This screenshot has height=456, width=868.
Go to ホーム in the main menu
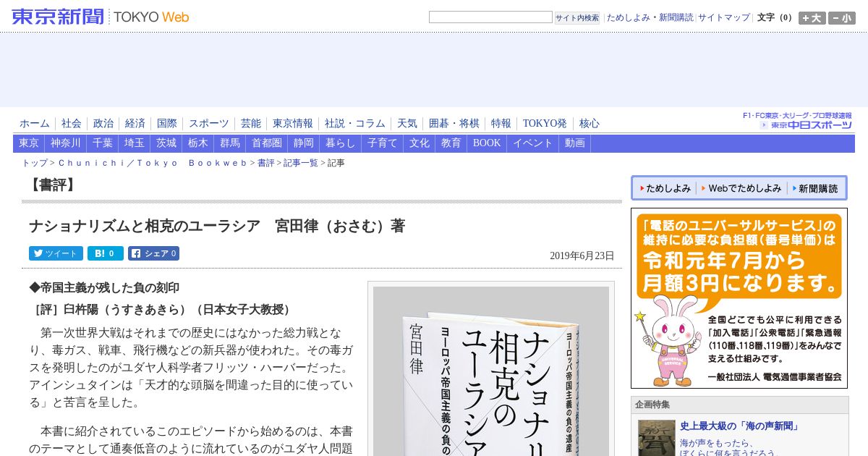[x=35, y=124]
